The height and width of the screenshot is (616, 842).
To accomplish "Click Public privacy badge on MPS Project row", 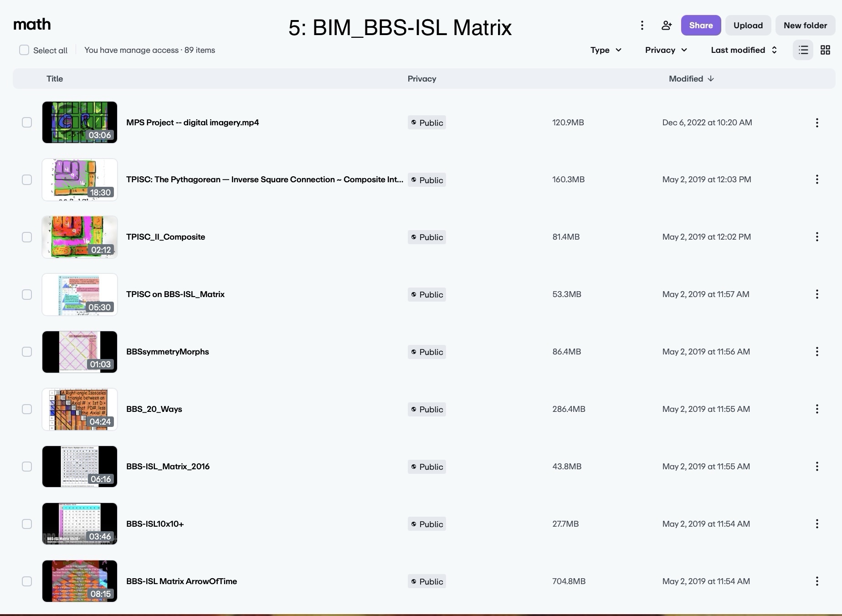I will 426,123.
